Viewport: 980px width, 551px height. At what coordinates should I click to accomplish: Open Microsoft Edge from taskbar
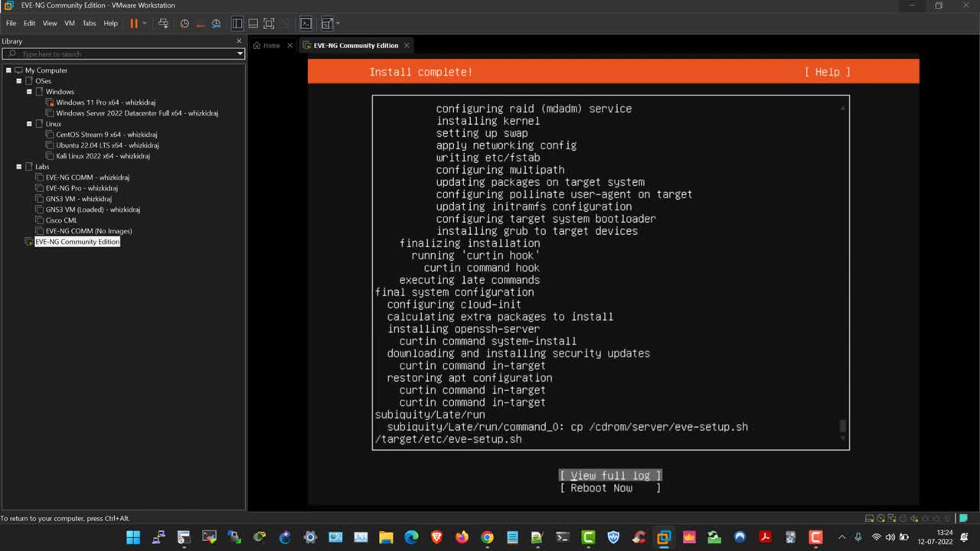pos(411,537)
